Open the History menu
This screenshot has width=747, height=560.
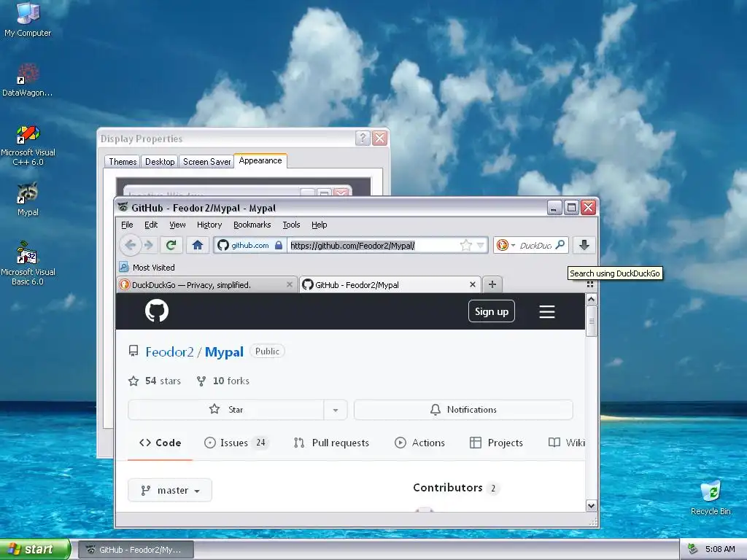pyautogui.click(x=209, y=225)
